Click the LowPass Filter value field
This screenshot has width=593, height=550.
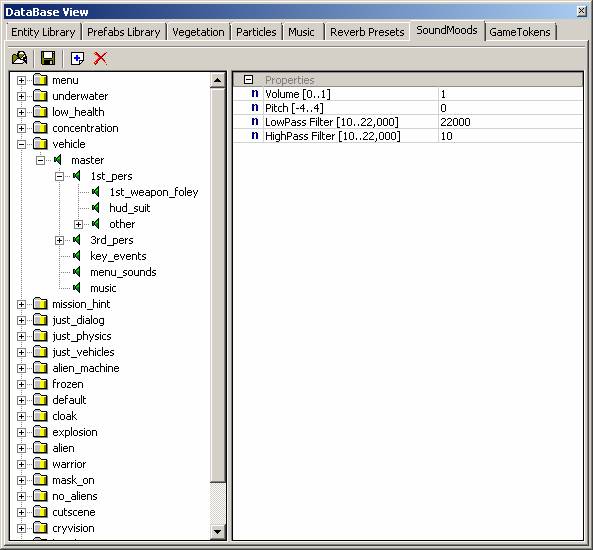click(x=510, y=122)
